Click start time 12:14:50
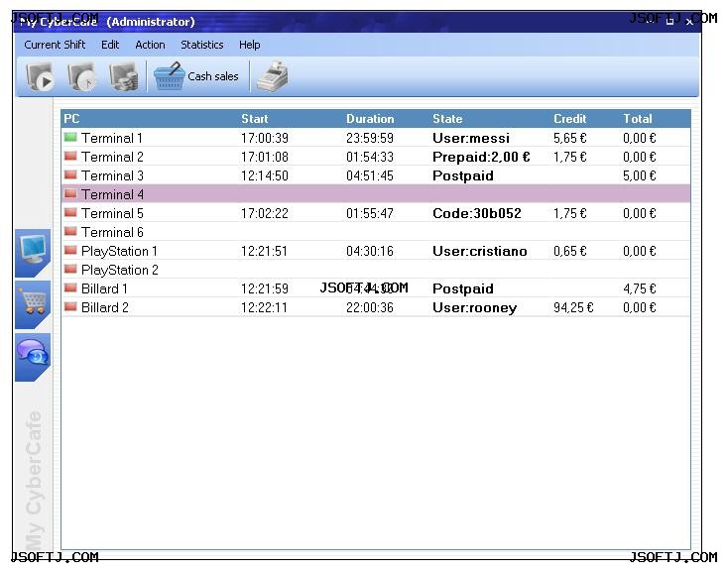This screenshot has height=574, width=728. coord(264,175)
